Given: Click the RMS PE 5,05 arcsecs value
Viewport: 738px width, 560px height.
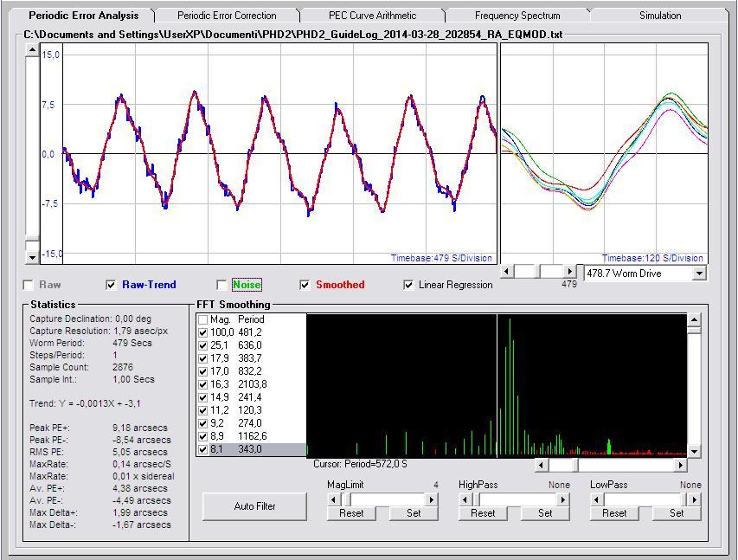Looking at the screenshot, I should click(140, 452).
